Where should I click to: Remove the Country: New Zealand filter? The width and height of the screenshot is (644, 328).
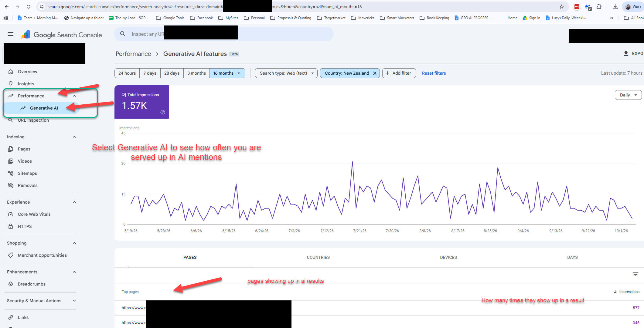(375, 73)
